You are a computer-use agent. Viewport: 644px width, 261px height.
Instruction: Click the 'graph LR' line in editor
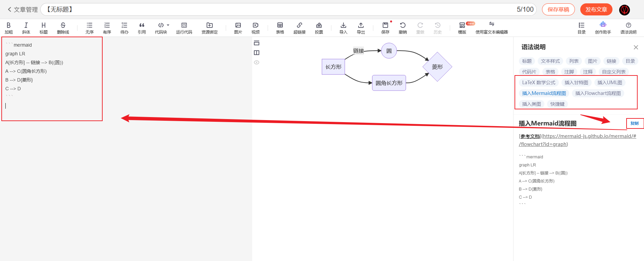click(15, 54)
